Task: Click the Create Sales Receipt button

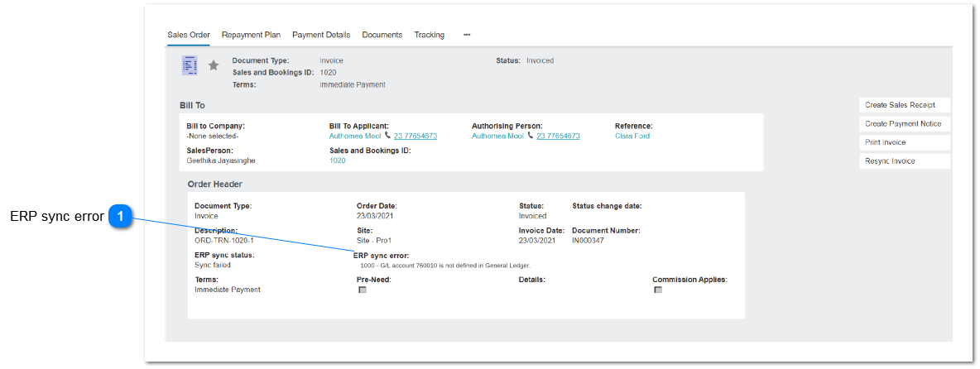Action: click(905, 105)
